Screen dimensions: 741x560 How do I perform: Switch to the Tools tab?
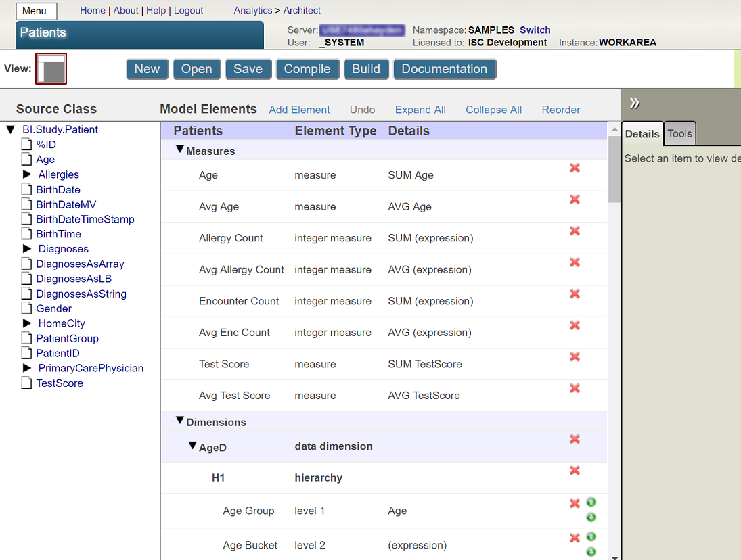point(679,134)
